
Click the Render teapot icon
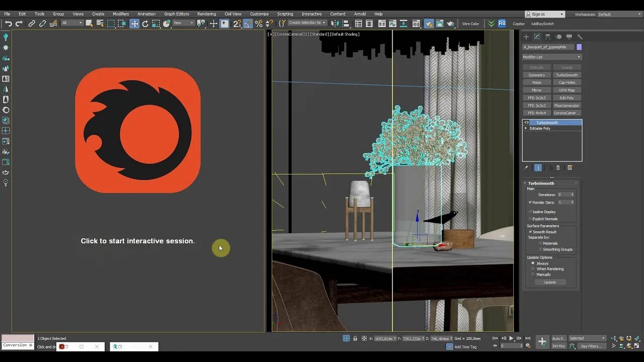(x=450, y=24)
